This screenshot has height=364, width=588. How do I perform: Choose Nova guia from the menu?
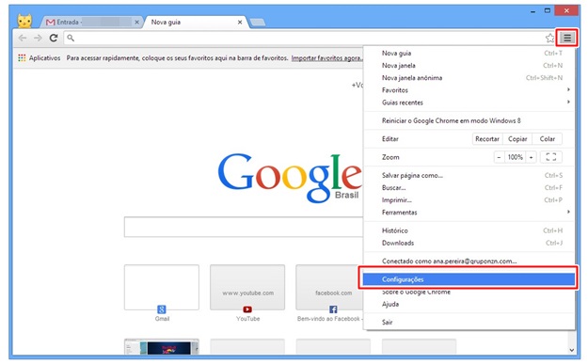point(469,53)
